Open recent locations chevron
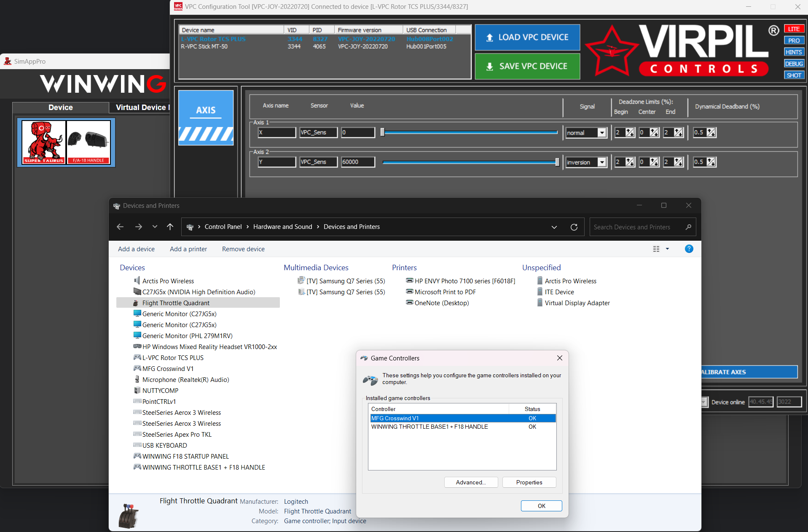This screenshot has width=808, height=532. pos(155,227)
